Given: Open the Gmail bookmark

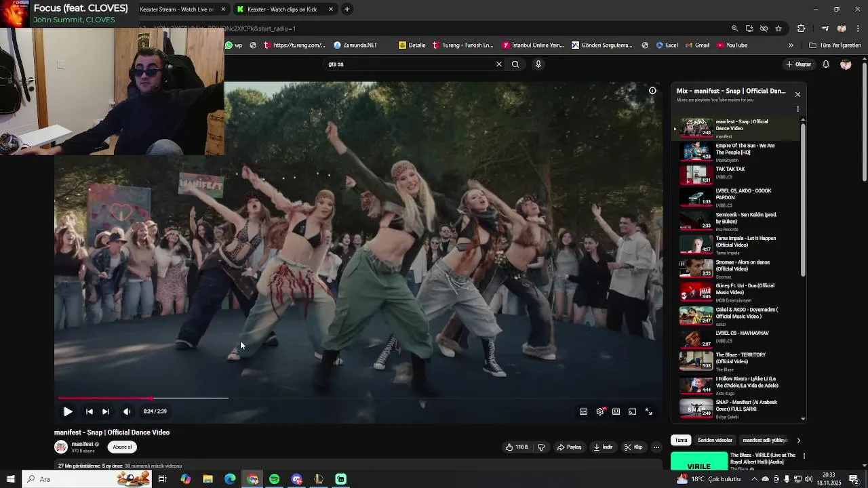Looking at the screenshot, I should 697,45.
